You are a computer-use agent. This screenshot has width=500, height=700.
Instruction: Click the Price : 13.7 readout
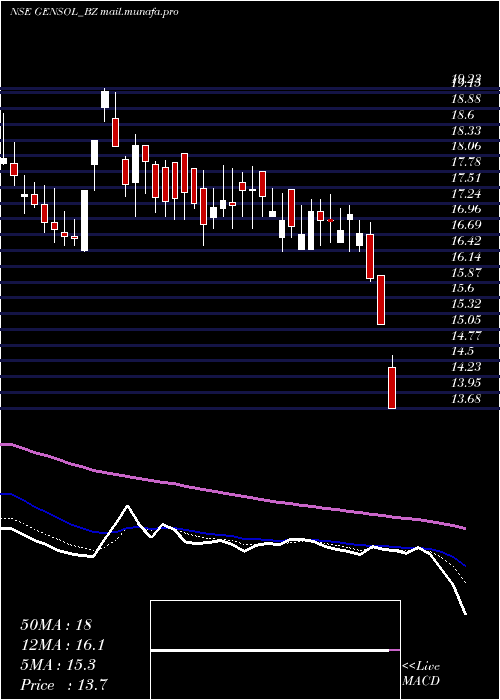(63, 685)
